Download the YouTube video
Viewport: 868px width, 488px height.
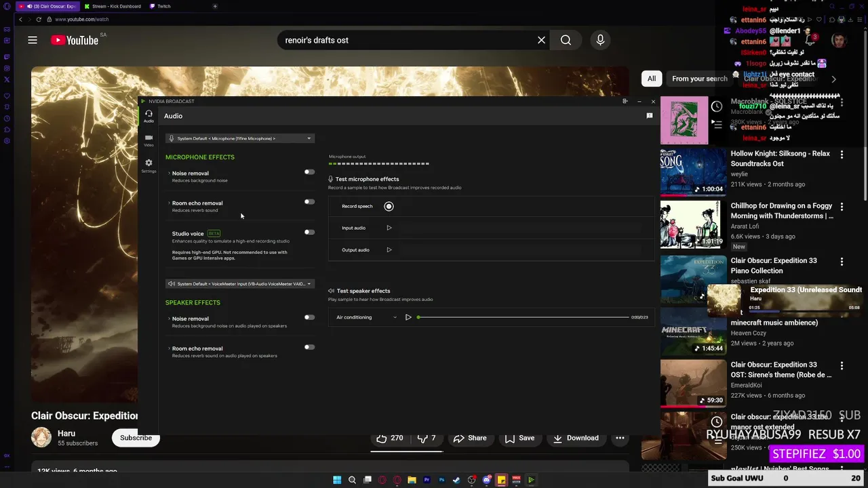click(x=575, y=438)
